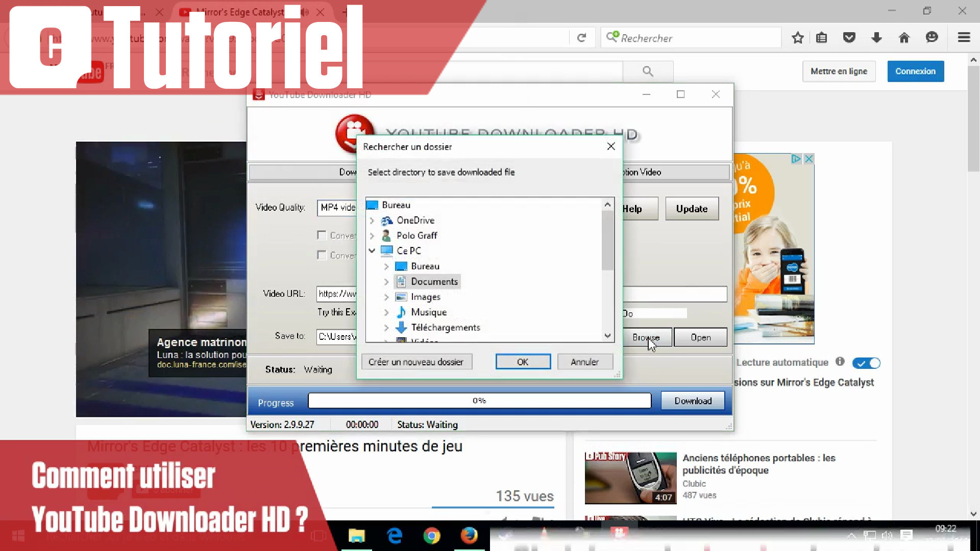Select the Documents folder in tree

[x=434, y=282]
